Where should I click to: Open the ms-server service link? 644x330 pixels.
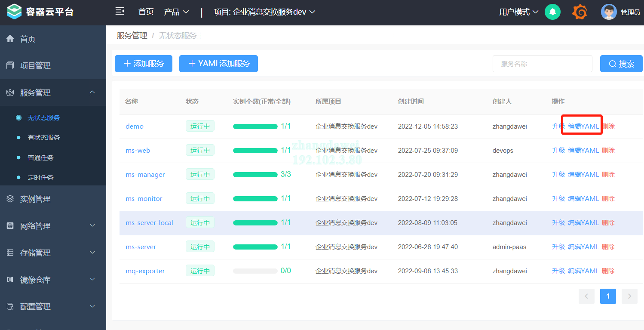141,247
